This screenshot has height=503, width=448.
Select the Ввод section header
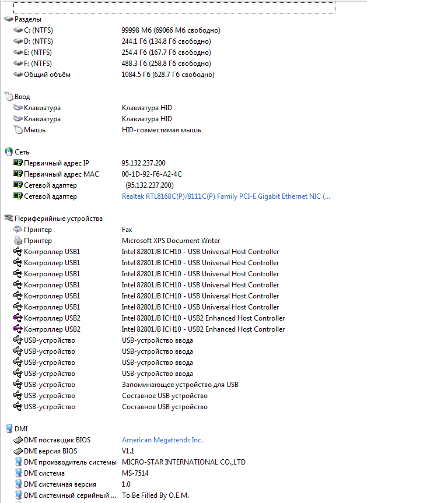pos(22,97)
